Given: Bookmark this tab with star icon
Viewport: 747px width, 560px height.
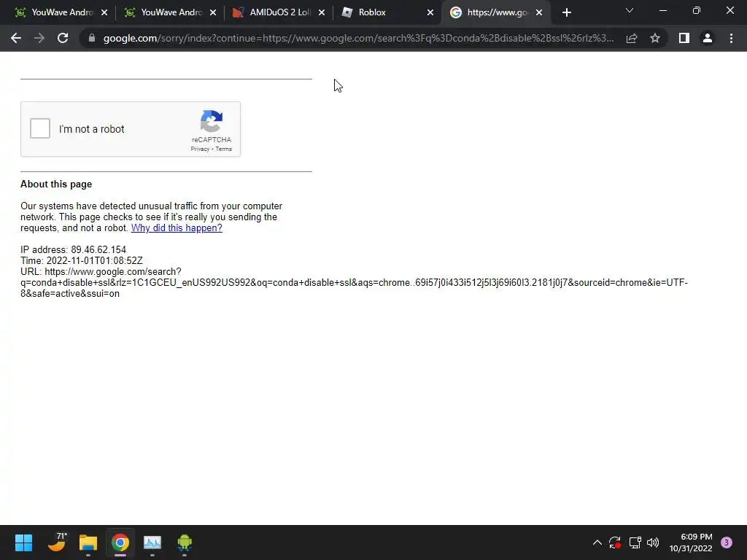Looking at the screenshot, I should coord(655,38).
